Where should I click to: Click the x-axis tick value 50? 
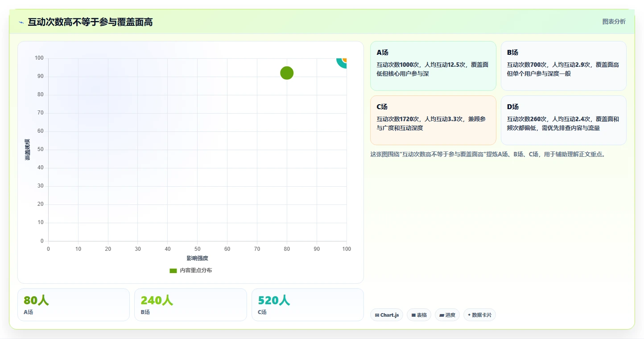198,249
